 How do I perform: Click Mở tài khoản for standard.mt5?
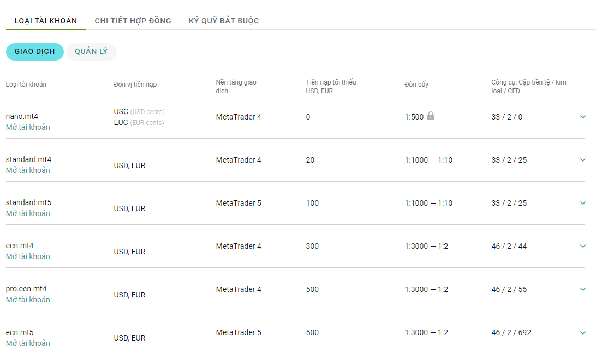pos(28,213)
